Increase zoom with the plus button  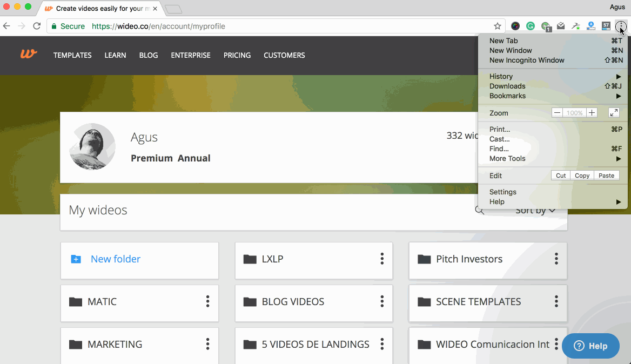592,113
